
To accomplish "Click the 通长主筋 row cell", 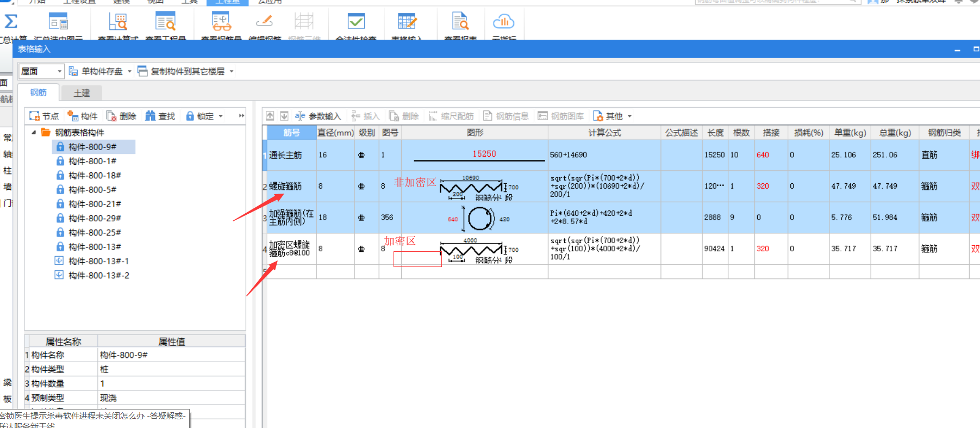I will click(x=292, y=155).
